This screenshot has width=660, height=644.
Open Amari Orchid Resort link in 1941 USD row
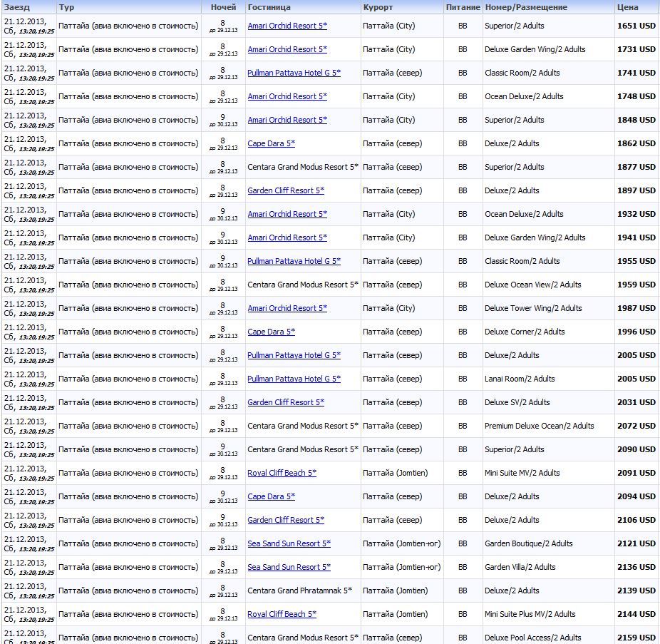coord(287,237)
